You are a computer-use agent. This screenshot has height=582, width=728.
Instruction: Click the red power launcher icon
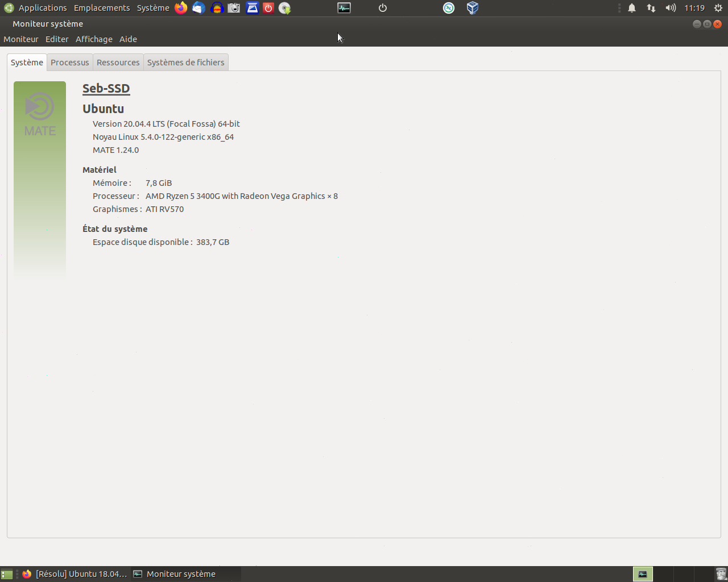[x=268, y=8]
